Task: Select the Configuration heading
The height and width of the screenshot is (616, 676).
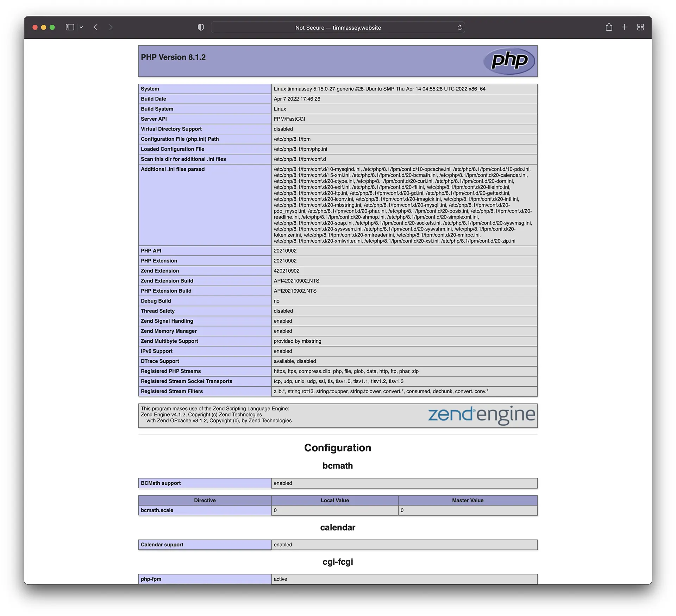Action: (x=338, y=447)
